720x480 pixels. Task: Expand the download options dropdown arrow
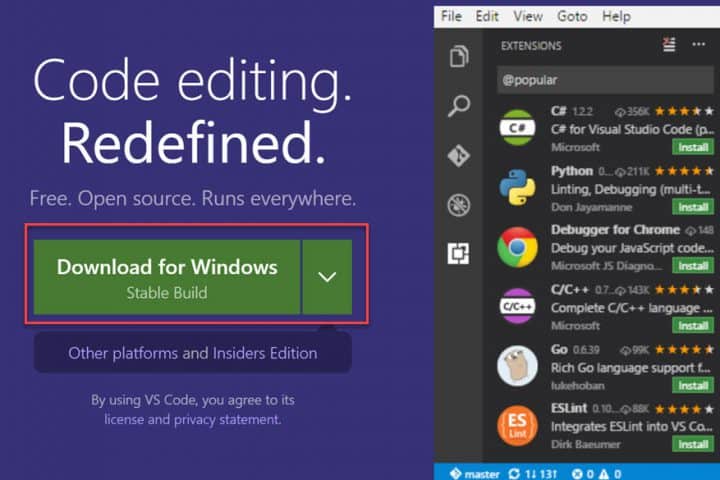tap(327, 277)
